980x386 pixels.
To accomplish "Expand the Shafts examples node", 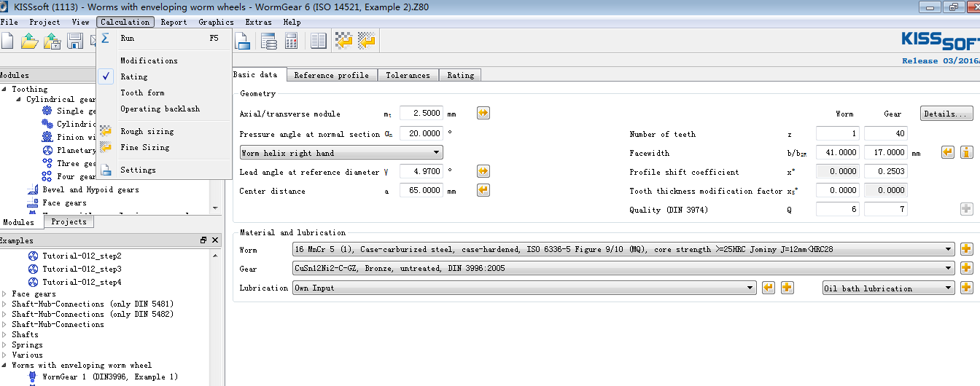I will [4, 335].
